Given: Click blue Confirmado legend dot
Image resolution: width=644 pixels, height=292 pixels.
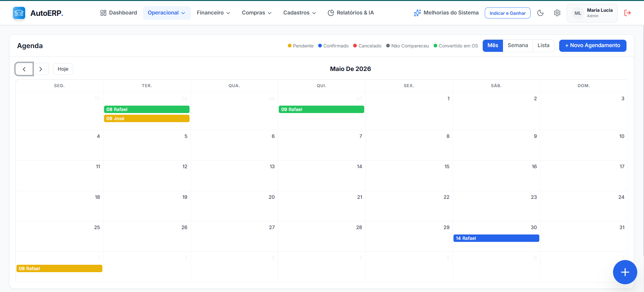Looking at the screenshot, I should coord(320,46).
